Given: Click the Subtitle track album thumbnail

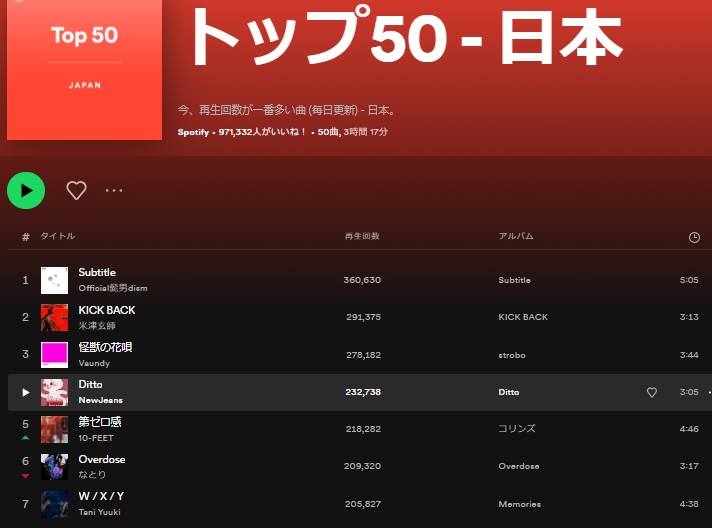Looking at the screenshot, I should pyautogui.click(x=54, y=280).
